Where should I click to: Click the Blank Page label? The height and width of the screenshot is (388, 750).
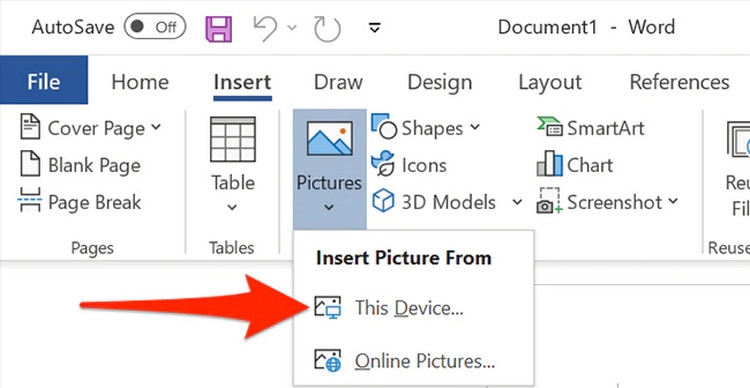[x=94, y=166]
